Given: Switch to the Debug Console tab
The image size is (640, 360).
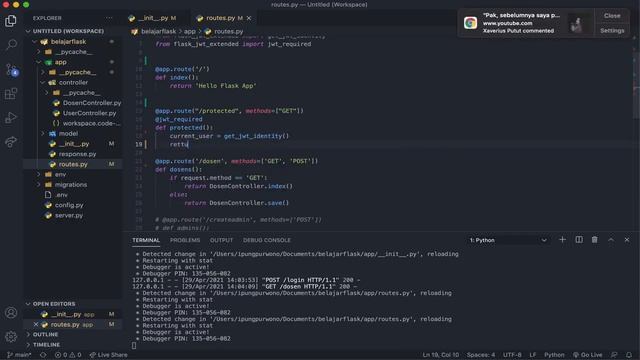Looking at the screenshot, I should pyautogui.click(x=267, y=240).
